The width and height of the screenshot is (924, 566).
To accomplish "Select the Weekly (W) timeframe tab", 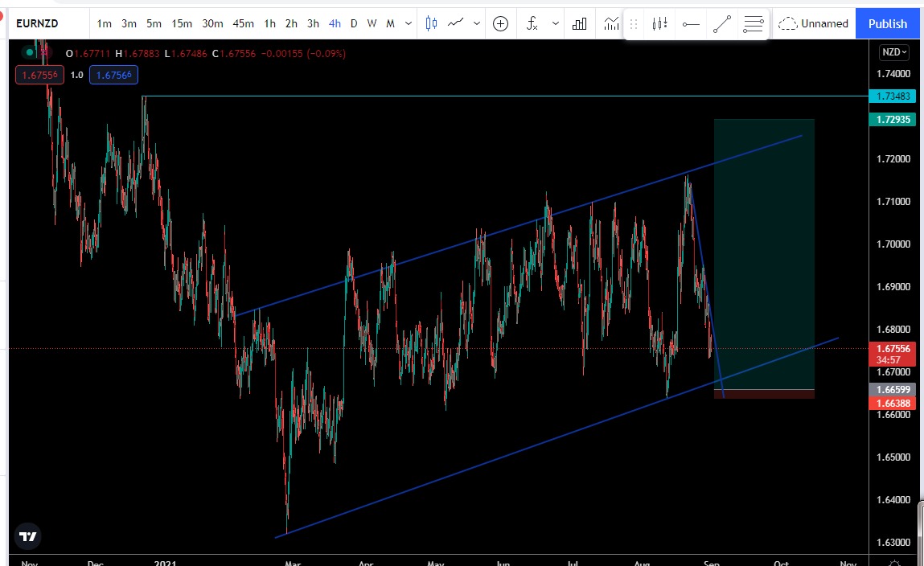I will point(372,23).
